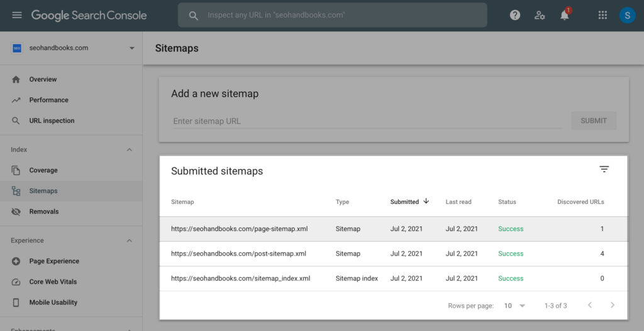Image resolution: width=644 pixels, height=331 pixels.
Task: Click the Submitted column sort arrow
Action: click(426, 201)
